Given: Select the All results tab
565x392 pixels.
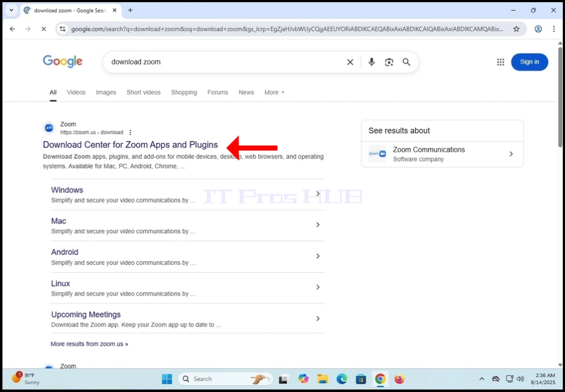Looking at the screenshot, I should click(53, 92).
